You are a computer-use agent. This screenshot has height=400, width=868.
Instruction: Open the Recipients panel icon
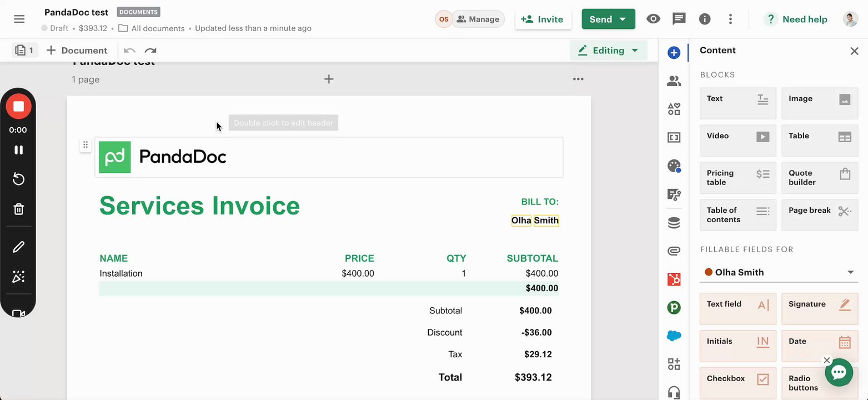coord(674,81)
